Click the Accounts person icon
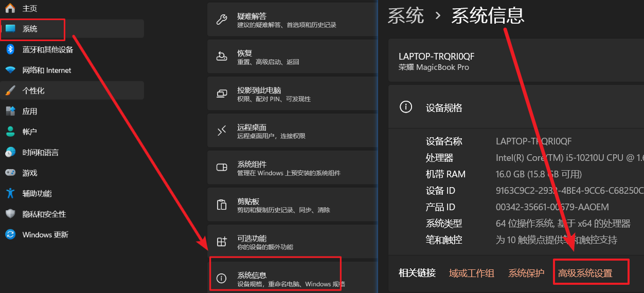 (x=10, y=132)
